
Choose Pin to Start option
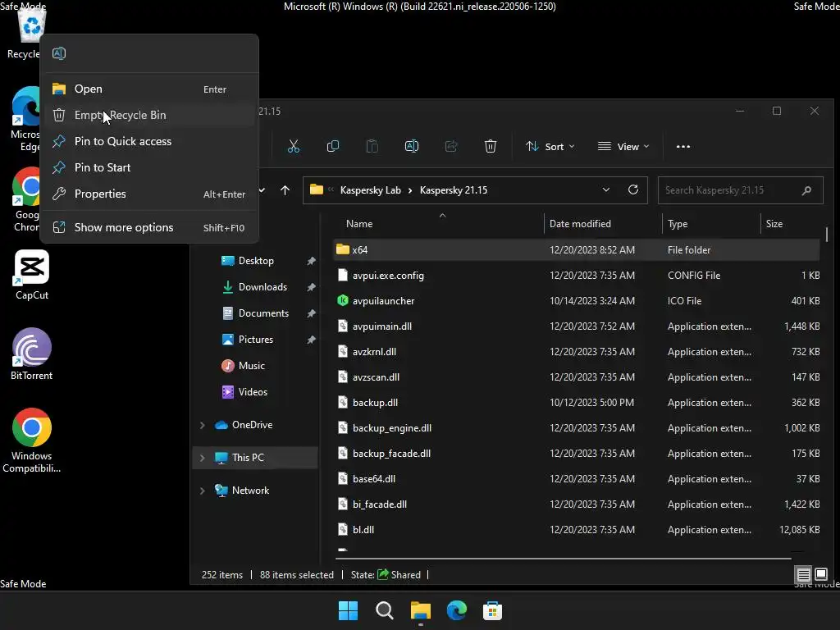[x=149, y=167]
